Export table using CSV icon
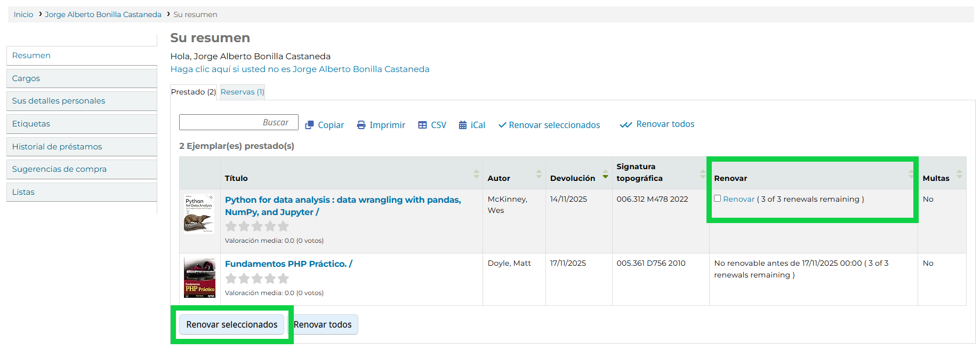 coord(422,125)
